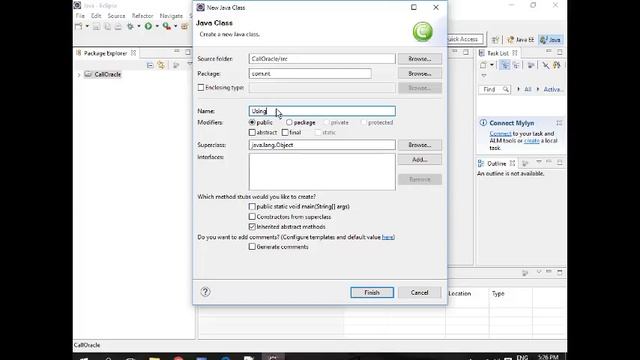Check the abstract modifier checkbox
640x360 pixels.
click(252, 133)
